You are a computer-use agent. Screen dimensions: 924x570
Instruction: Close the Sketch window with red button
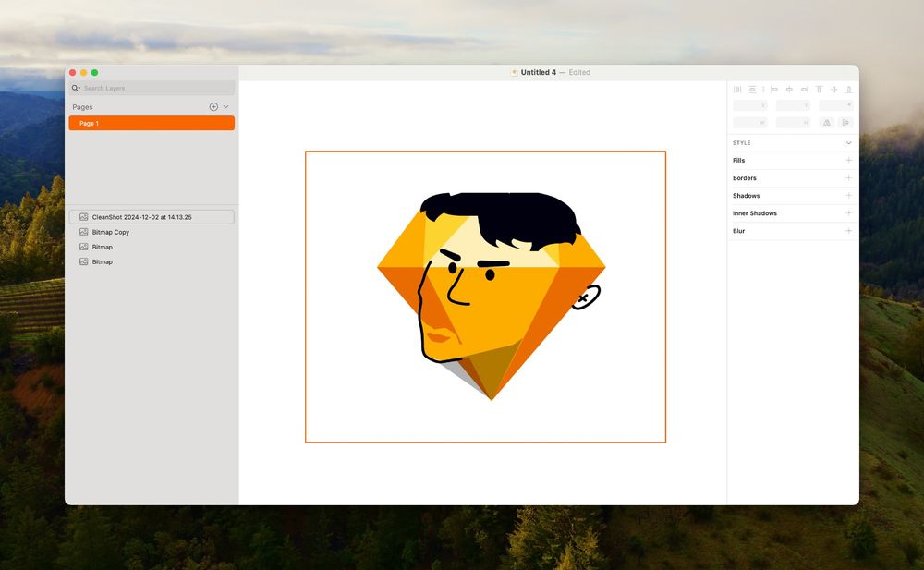pyautogui.click(x=72, y=72)
